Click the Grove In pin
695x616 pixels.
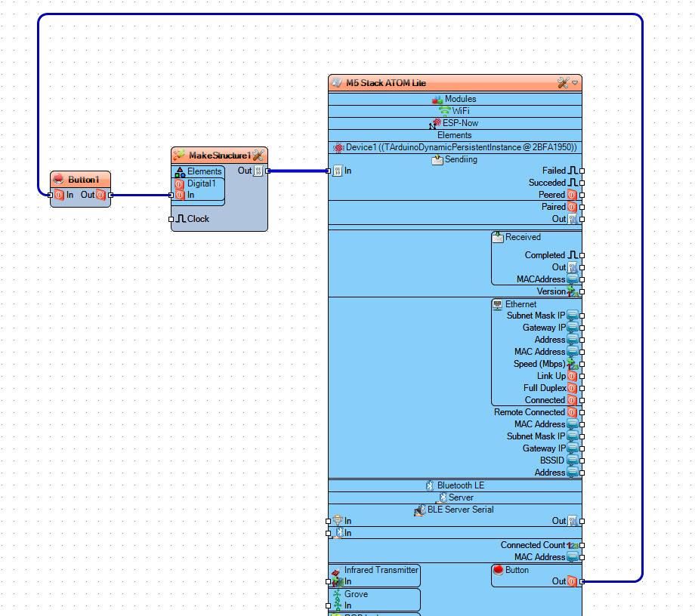pos(328,606)
